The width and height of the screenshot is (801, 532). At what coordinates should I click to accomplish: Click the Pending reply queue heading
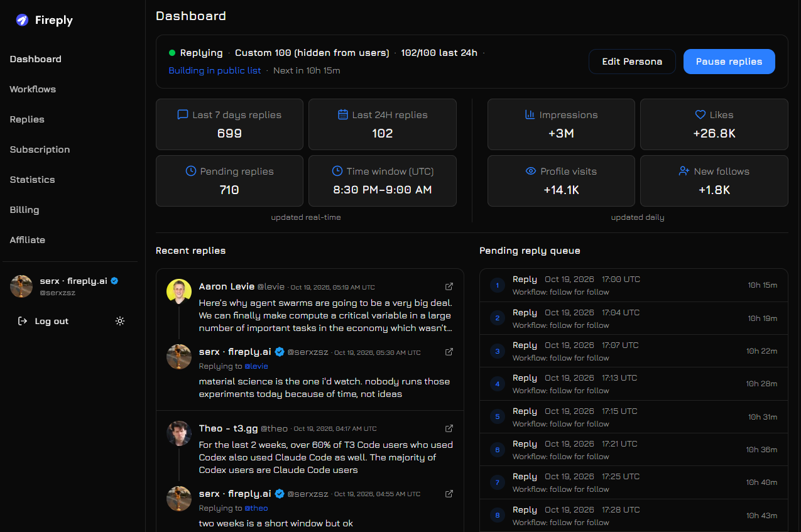530,251
